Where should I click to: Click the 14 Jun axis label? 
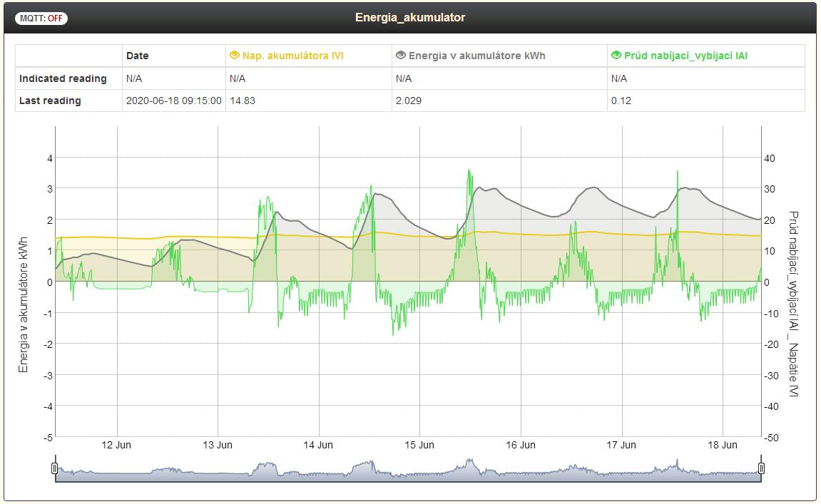point(318,445)
